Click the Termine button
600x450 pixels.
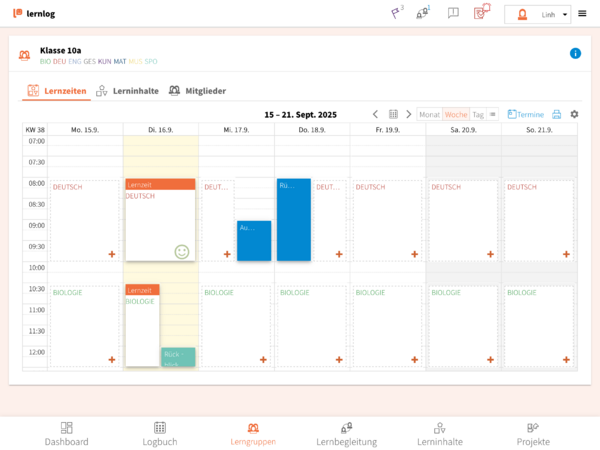(x=525, y=114)
